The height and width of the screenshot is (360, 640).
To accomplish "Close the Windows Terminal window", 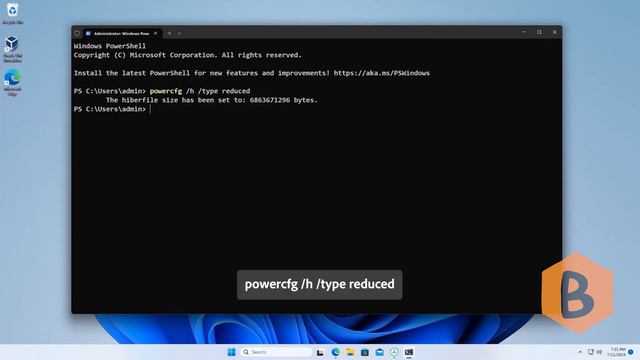I will pos(554,32).
